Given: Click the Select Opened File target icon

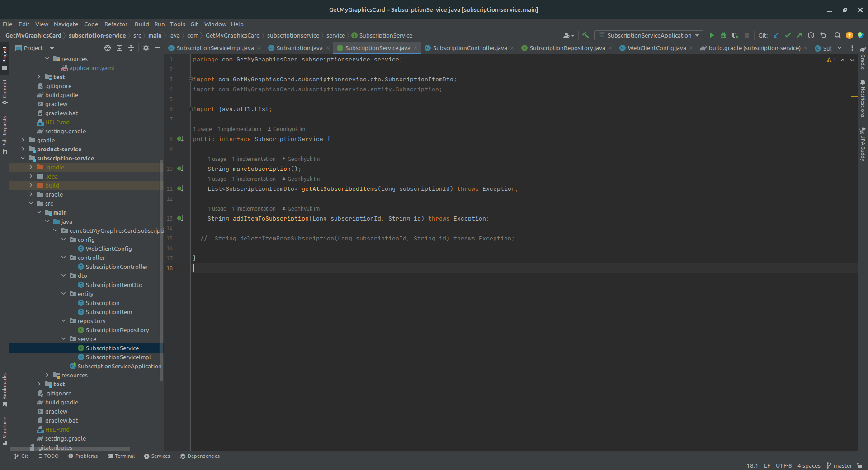Looking at the screenshot, I should (108, 48).
